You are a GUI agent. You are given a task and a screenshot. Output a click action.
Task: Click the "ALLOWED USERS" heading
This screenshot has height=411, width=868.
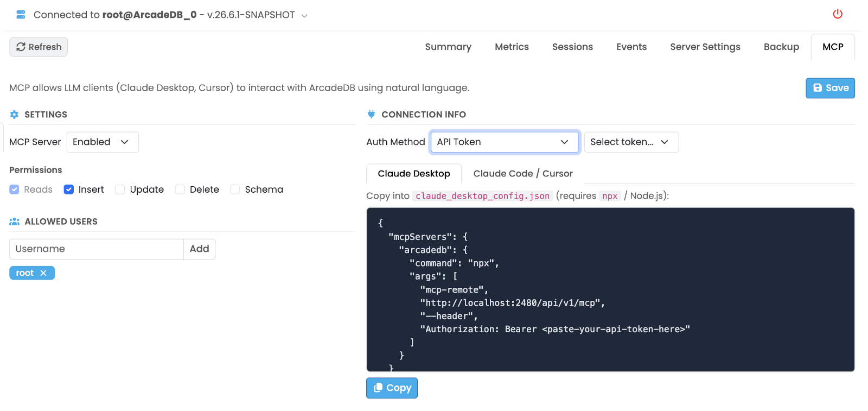click(61, 222)
